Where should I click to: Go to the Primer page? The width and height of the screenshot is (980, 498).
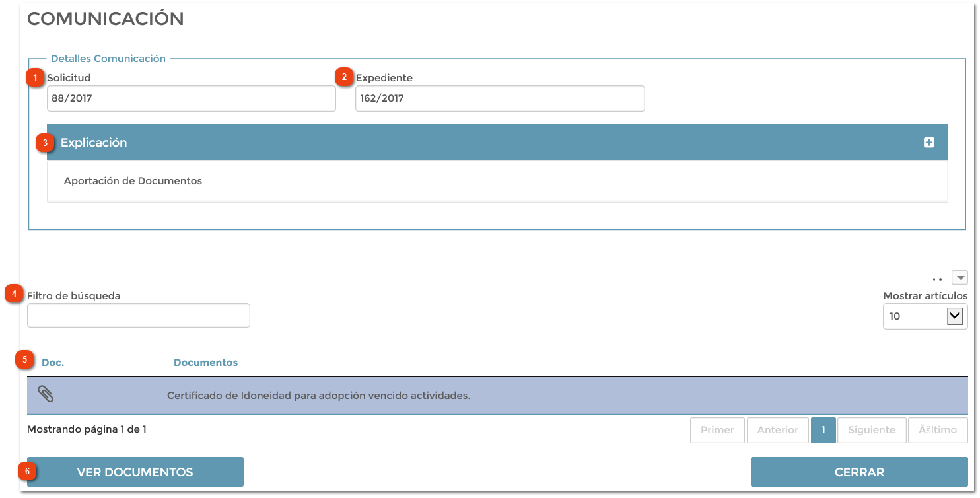click(x=717, y=430)
